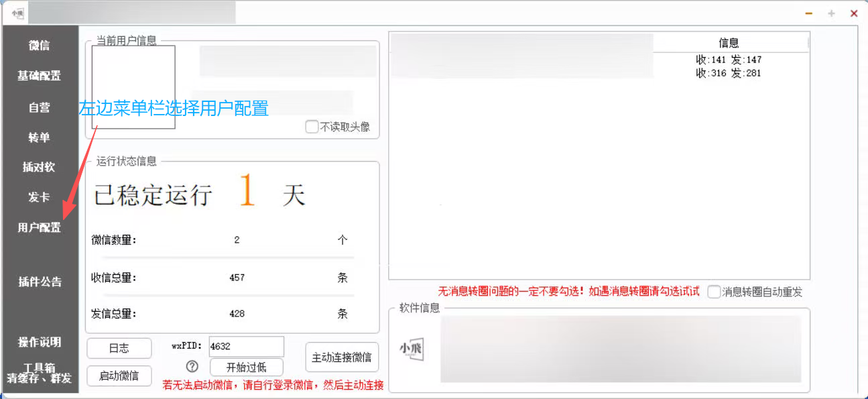This screenshot has width=868, height=399.
Task: Click the user avatar image box
Action: pyautogui.click(x=133, y=87)
